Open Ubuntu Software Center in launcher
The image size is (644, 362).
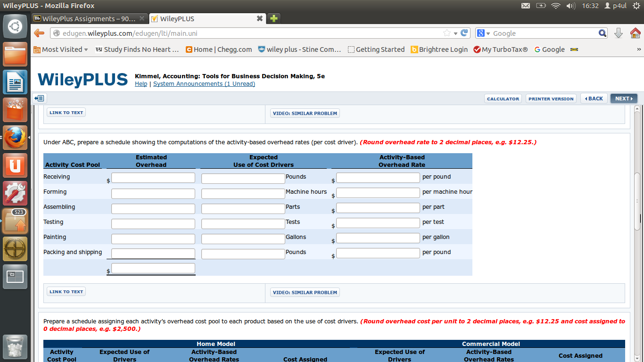(x=15, y=110)
